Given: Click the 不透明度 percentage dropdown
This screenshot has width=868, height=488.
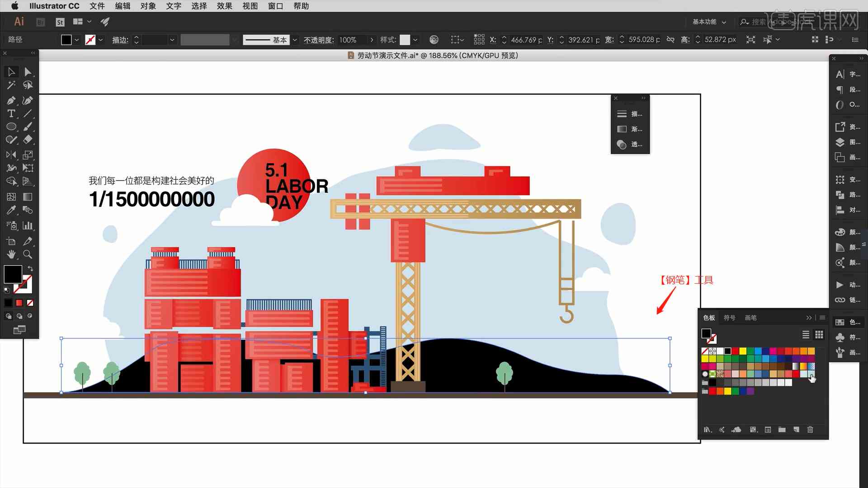Looking at the screenshot, I should (369, 39).
